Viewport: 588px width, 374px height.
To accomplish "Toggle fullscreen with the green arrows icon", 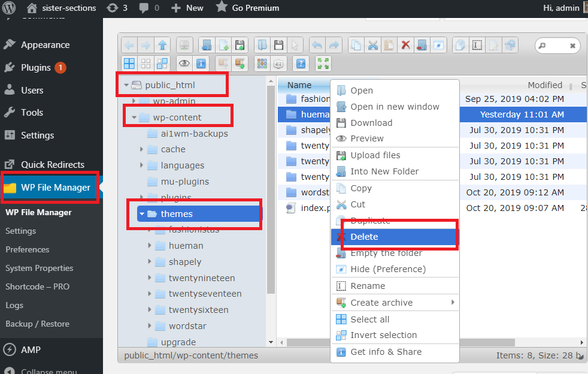I will point(323,64).
